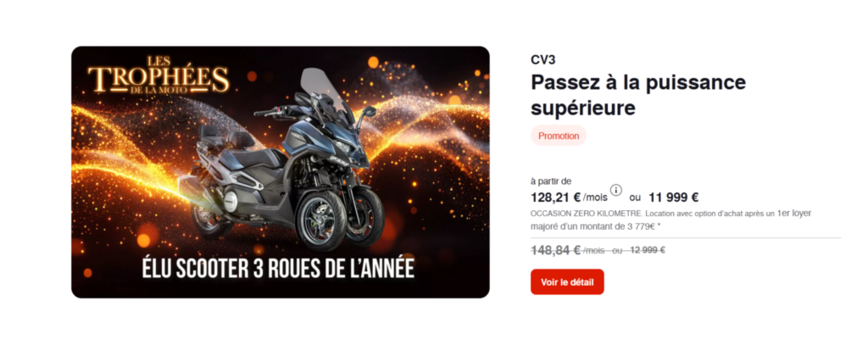The height and width of the screenshot is (345, 868).
Task: Select the Occasion zéro kilomètre disclaimer text
Action: [x=671, y=220]
